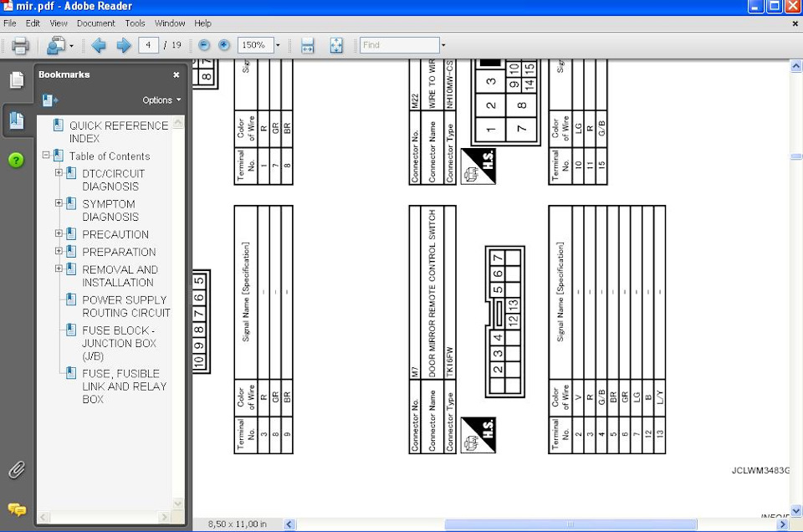This screenshot has width=803, height=532.
Task: Open the Window menu
Action: pyautogui.click(x=170, y=23)
